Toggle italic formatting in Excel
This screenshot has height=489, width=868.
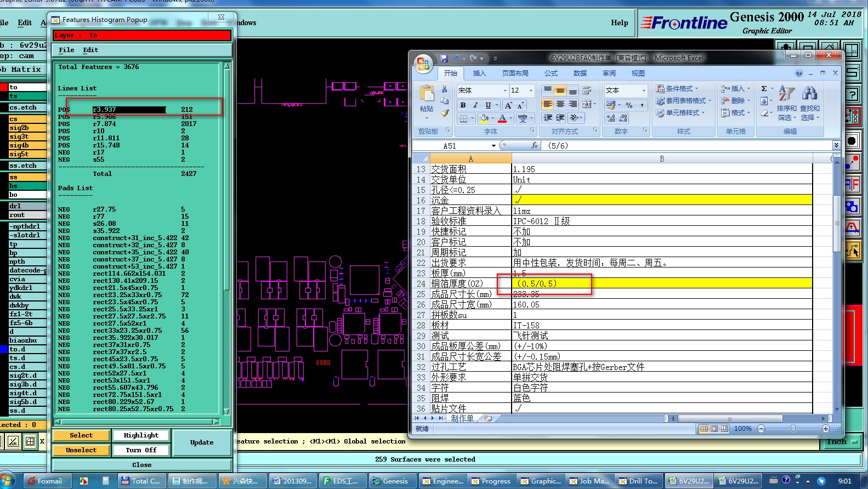point(475,105)
